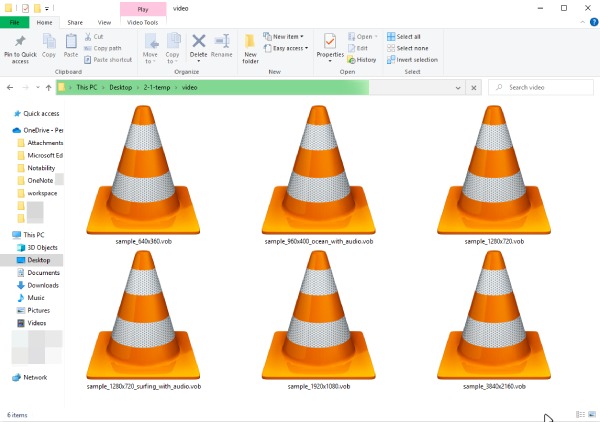Open recent locations dropdown arrow

(x=38, y=88)
